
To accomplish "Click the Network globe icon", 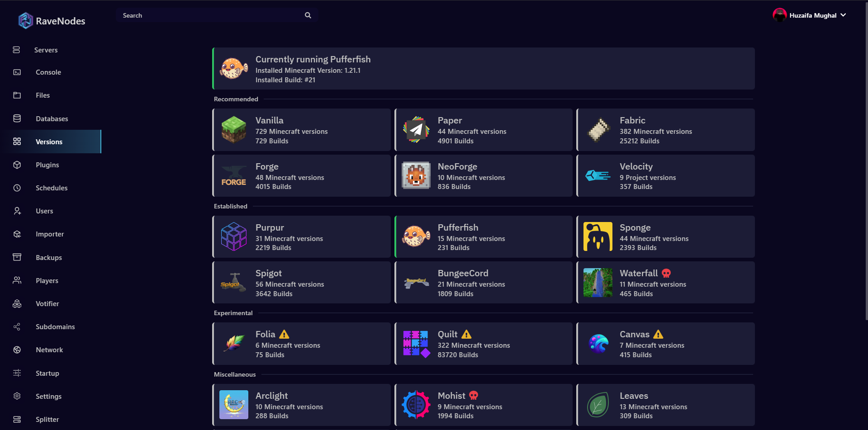I will point(17,350).
